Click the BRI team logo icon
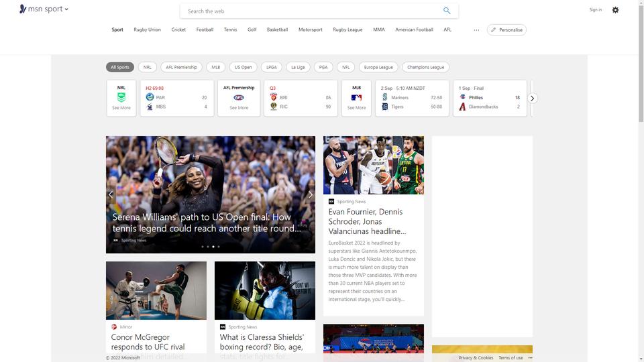This screenshot has height=362, width=644. tap(274, 97)
